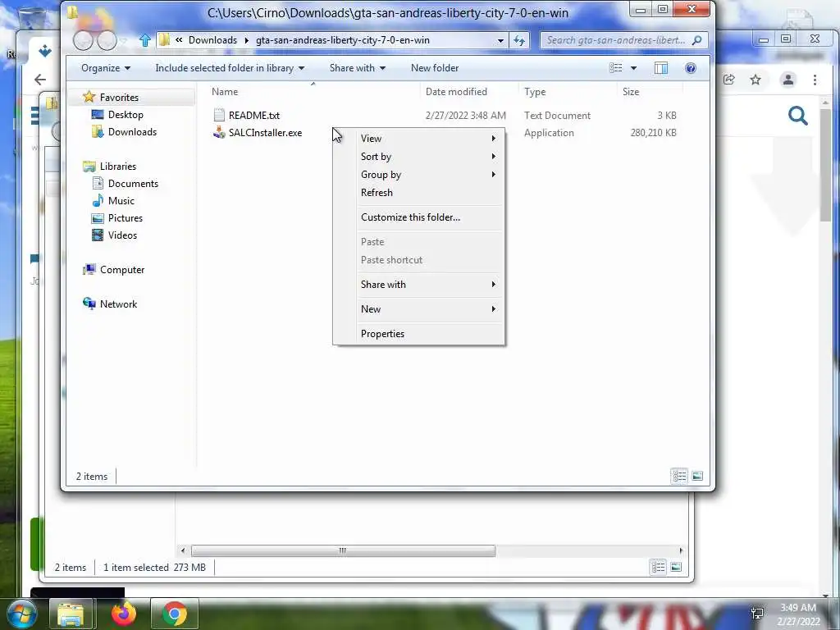
Task: Open the Share with toolbar dropdown
Action: (358, 68)
